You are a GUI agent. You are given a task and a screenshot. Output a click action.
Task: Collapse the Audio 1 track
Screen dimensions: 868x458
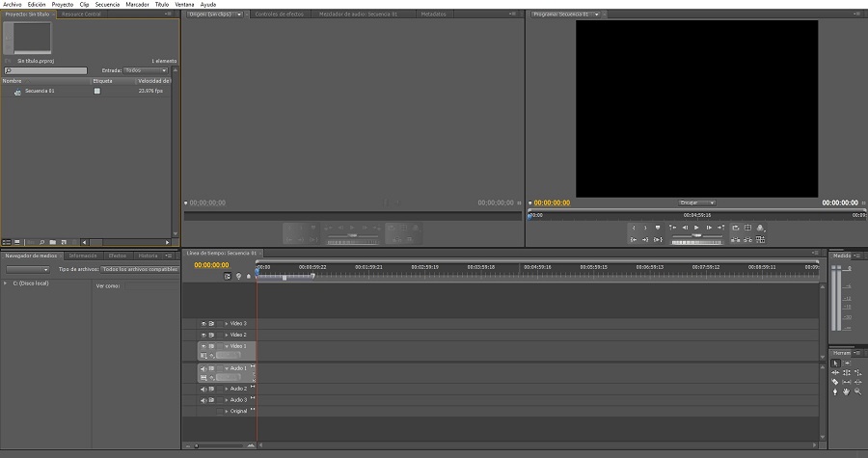(x=227, y=368)
